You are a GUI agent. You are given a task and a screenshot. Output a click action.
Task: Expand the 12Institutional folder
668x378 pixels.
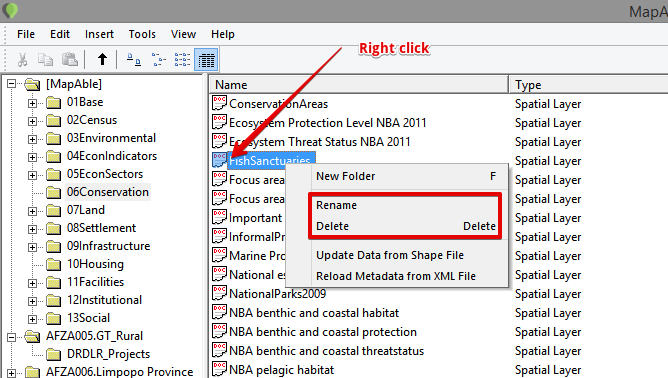click(32, 301)
